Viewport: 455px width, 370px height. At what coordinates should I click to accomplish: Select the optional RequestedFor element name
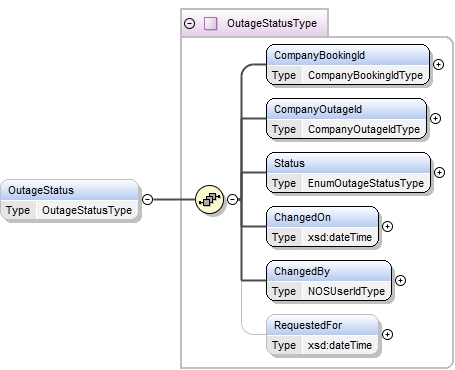[308, 325]
